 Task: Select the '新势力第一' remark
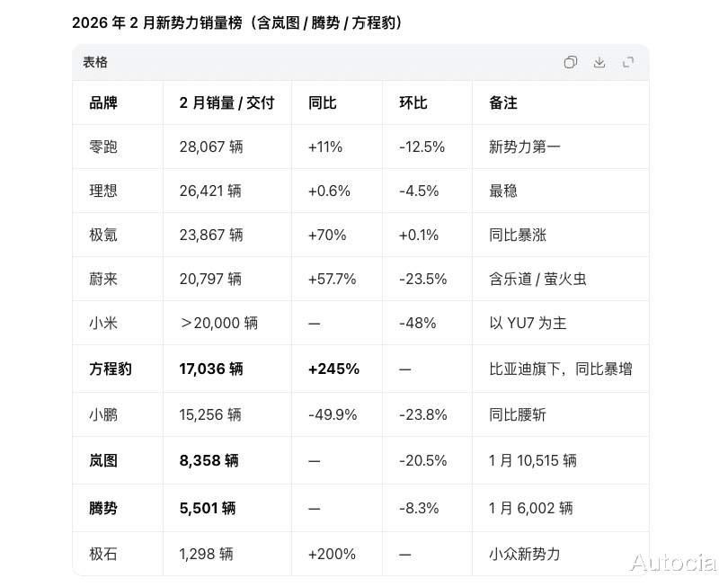[525, 147]
